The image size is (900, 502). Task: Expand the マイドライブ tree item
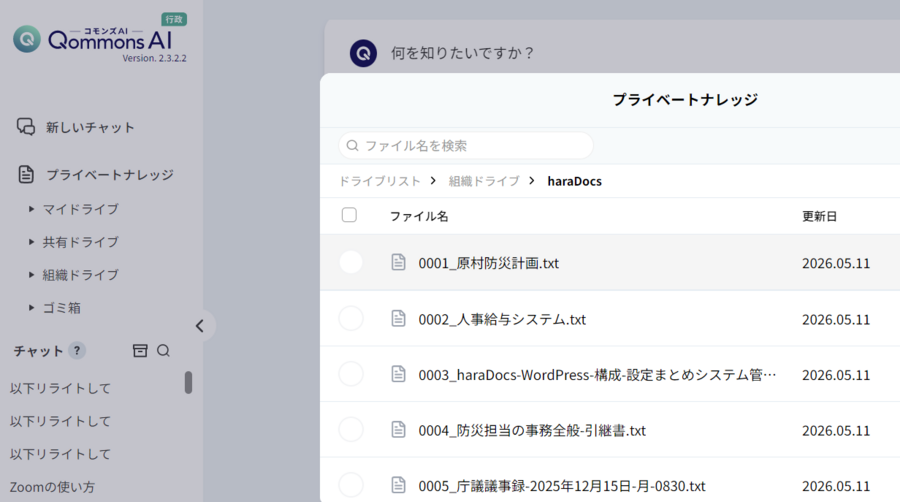tap(32, 209)
